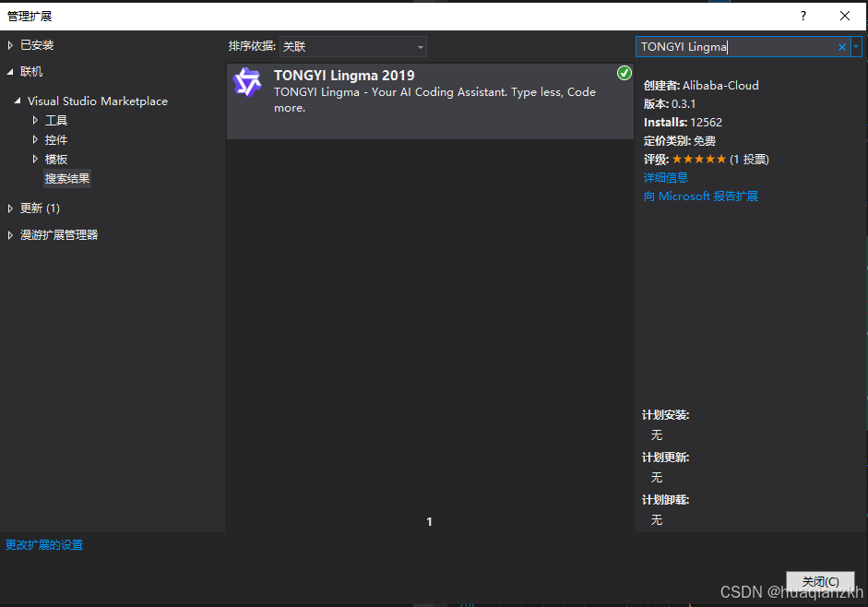Image resolution: width=868 pixels, height=607 pixels.
Task: Select the 控件 label
Action: point(56,139)
